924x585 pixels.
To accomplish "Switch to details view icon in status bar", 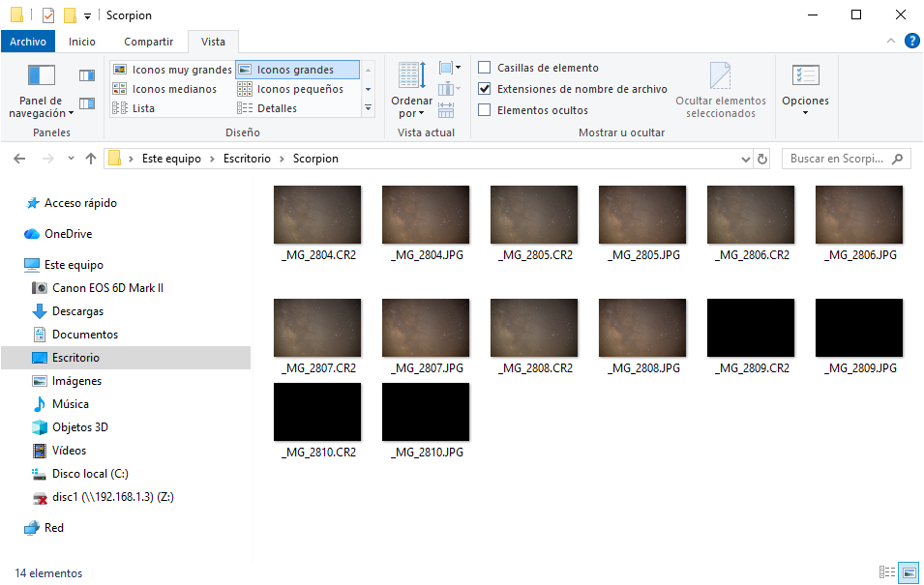I will pyautogui.click(x=886, y=572).
